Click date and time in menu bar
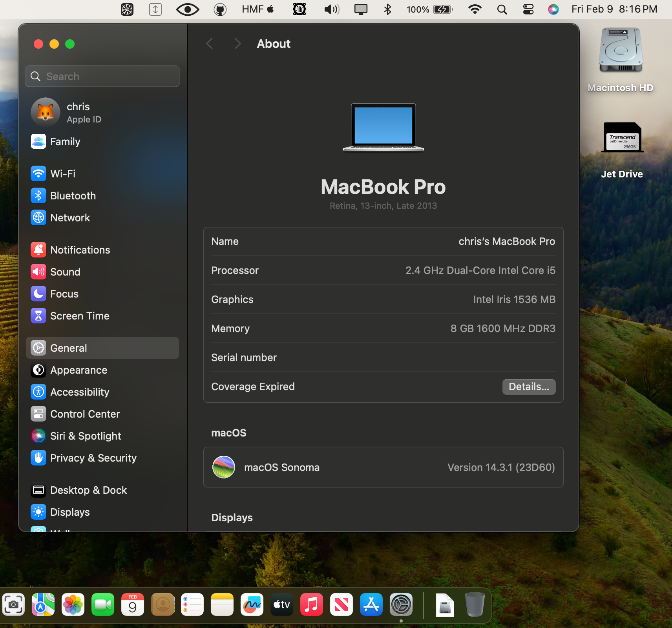Viewport: 672px width, 628px height. [614, 9]
